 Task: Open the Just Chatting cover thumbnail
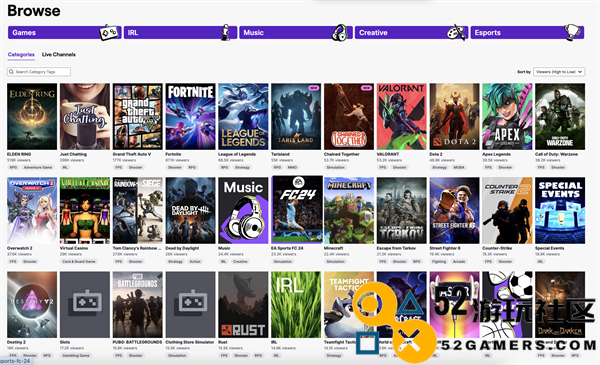coord(85,116)
